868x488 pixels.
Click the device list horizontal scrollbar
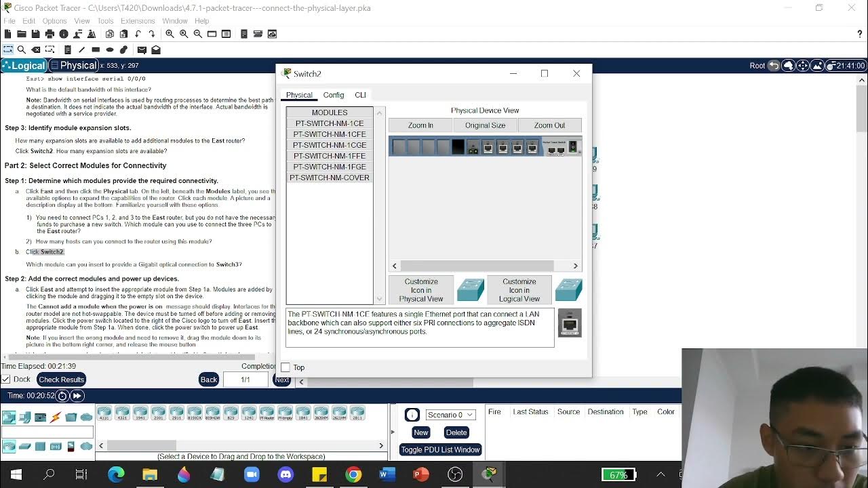(241, 445)
